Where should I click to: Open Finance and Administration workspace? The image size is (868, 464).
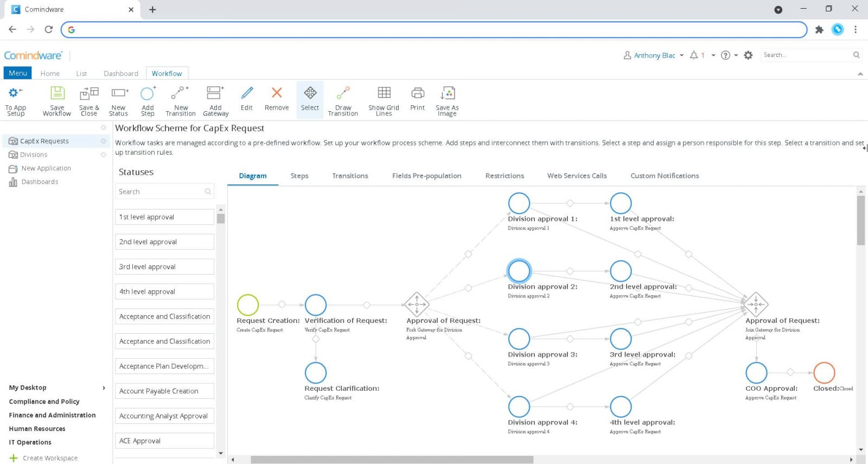point(52,415)
